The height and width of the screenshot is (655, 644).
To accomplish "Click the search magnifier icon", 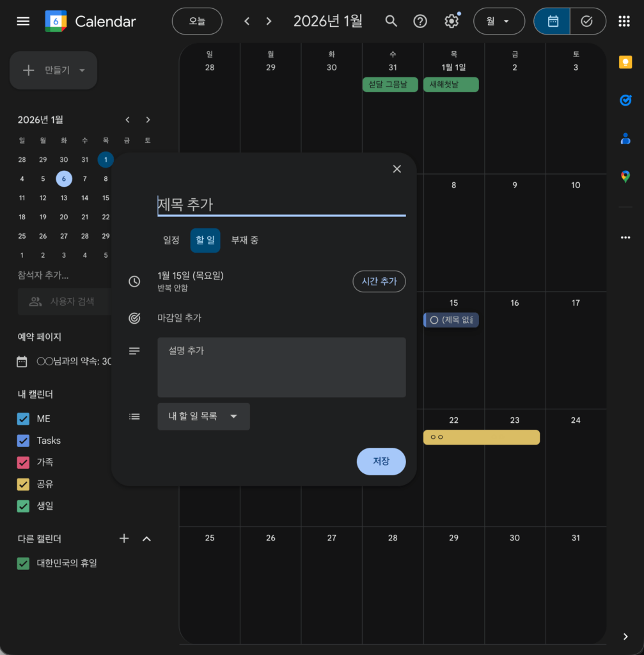I will (x=391, y=21).
